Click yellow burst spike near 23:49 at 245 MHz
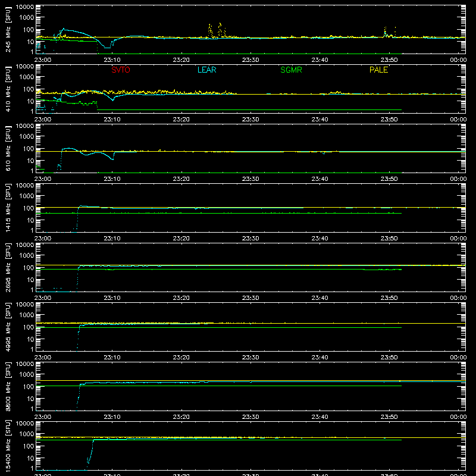 click(x=385, y=32)
